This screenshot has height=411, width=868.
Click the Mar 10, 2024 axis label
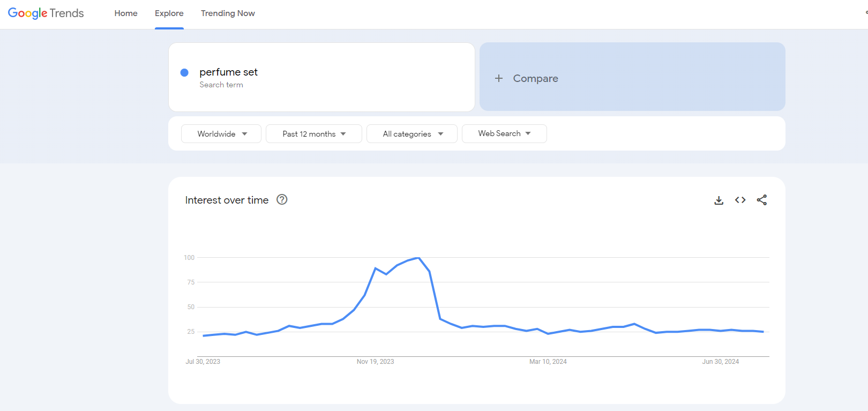548,362
